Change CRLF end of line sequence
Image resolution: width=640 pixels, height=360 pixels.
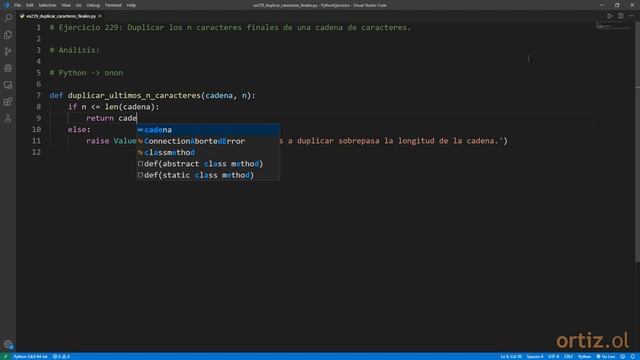point(568,357)
